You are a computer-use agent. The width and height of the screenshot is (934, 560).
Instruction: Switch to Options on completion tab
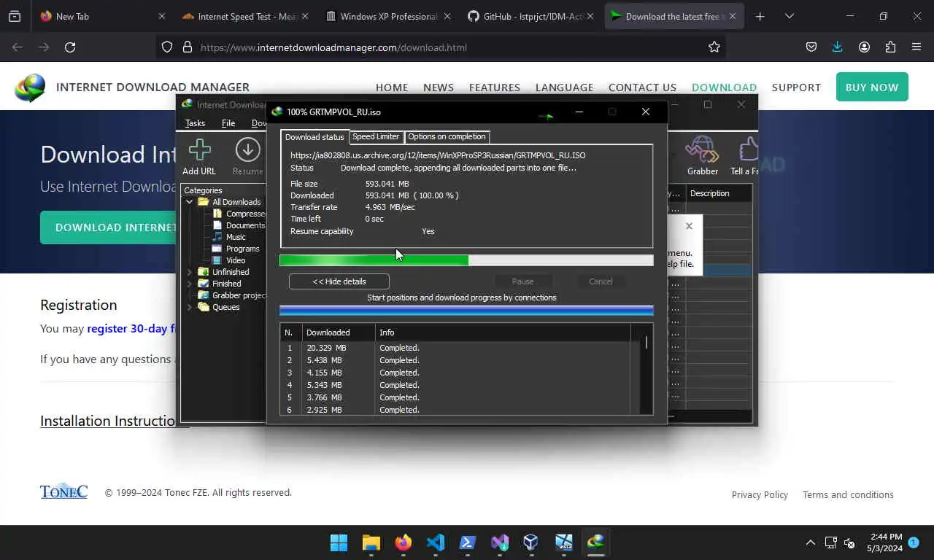(x=447, y=136)
